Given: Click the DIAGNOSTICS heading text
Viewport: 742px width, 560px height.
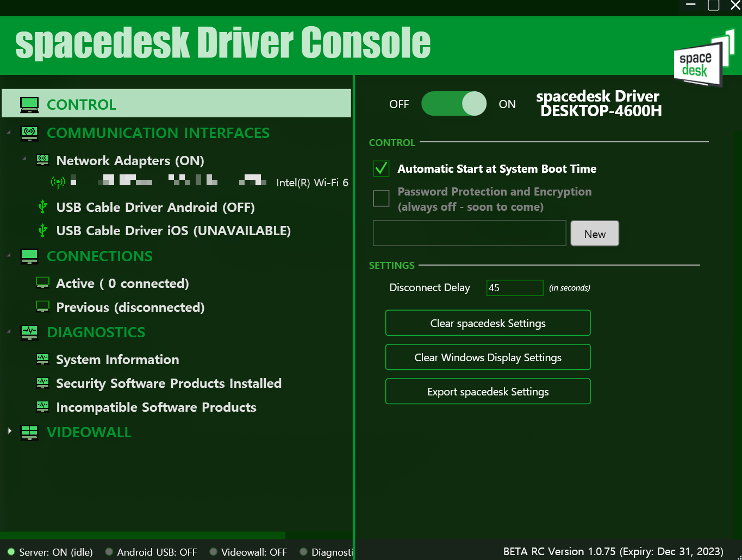Looking at the screenshot, I should coord(96,332).
